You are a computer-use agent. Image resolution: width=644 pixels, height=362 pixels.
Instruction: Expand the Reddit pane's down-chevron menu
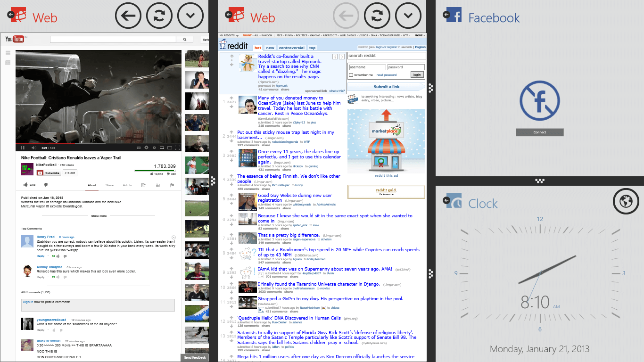point(408,16)
